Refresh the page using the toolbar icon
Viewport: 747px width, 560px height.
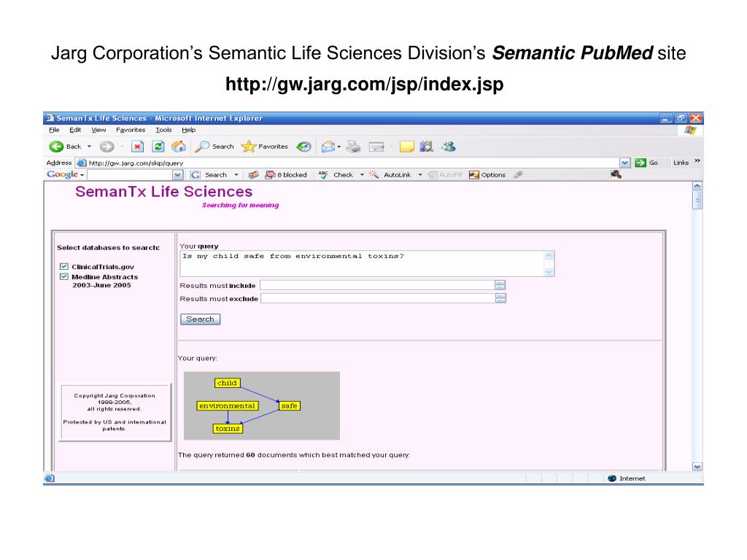158,146
